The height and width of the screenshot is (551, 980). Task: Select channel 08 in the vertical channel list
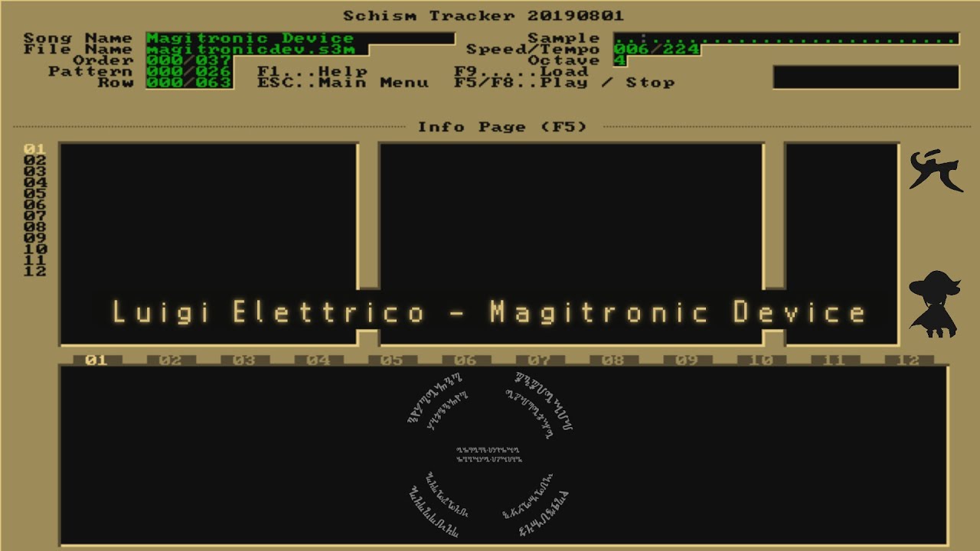pos(35,227)
